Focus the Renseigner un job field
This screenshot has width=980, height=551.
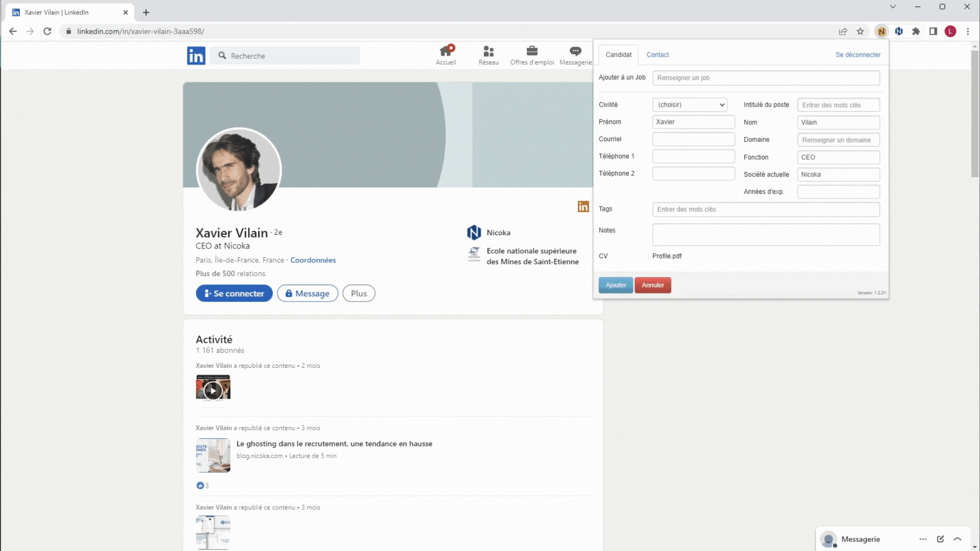(766, 78)
